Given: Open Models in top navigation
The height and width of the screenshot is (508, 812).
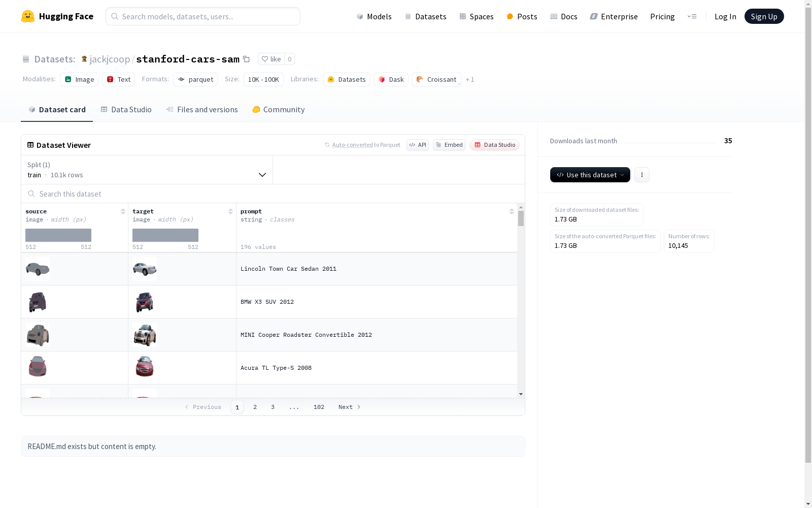Looking at the screenshot, I should click(x=374, y=16).
